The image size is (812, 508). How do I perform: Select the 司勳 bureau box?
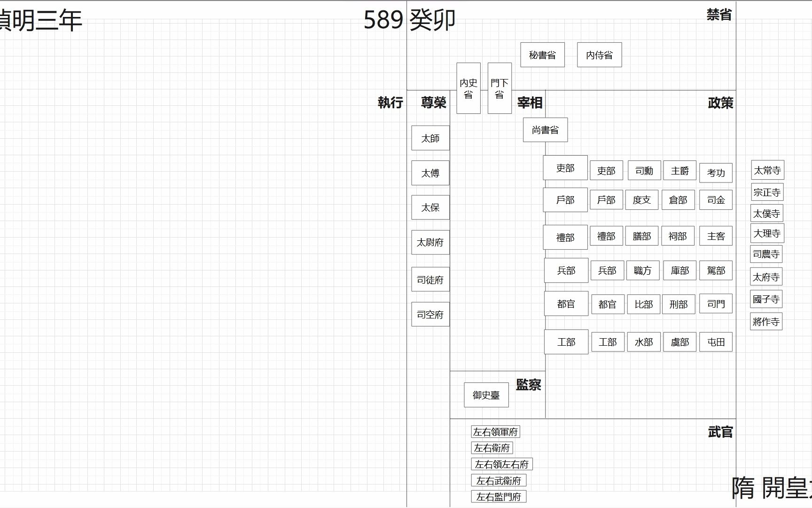[x=644, y=171]
